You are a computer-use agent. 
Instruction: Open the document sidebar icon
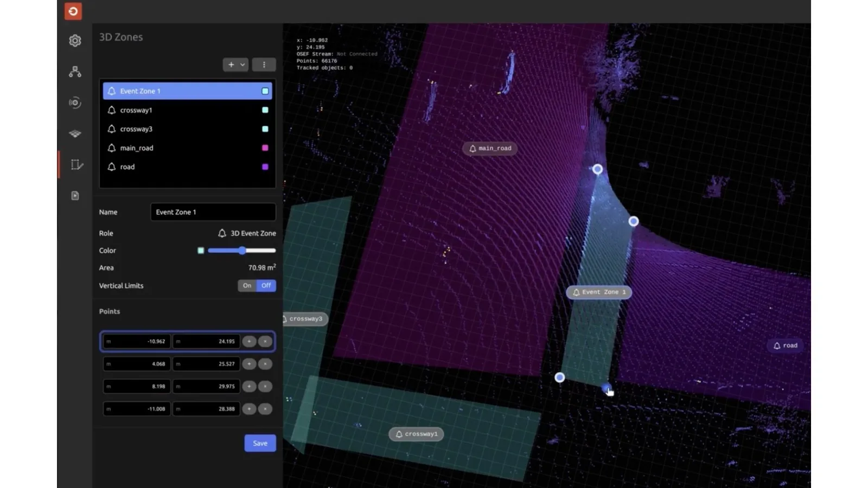[75, 196]
